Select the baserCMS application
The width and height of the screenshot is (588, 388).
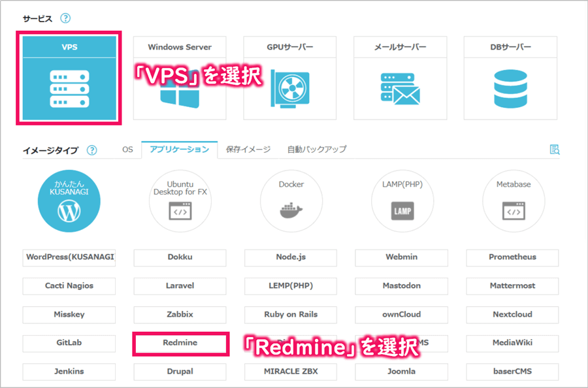coord(512,372)
